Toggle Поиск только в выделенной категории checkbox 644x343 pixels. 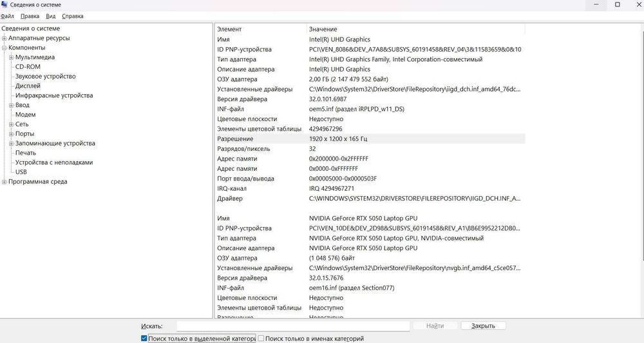click(144, 338)
